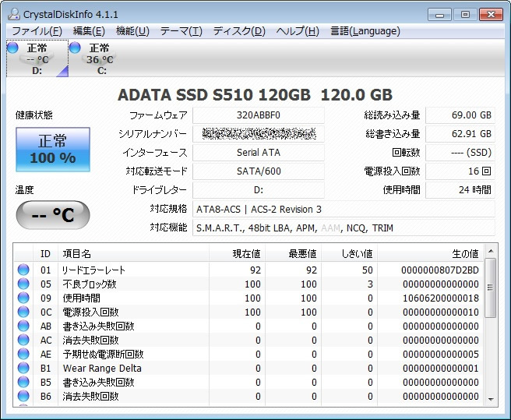Click the 生の値 column header

(430, 253)
